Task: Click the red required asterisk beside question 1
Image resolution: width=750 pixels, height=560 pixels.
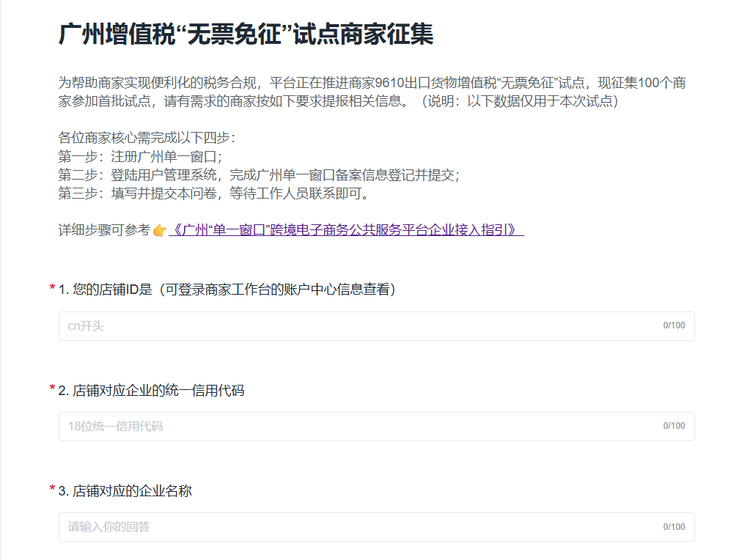Action: (52, 290)
